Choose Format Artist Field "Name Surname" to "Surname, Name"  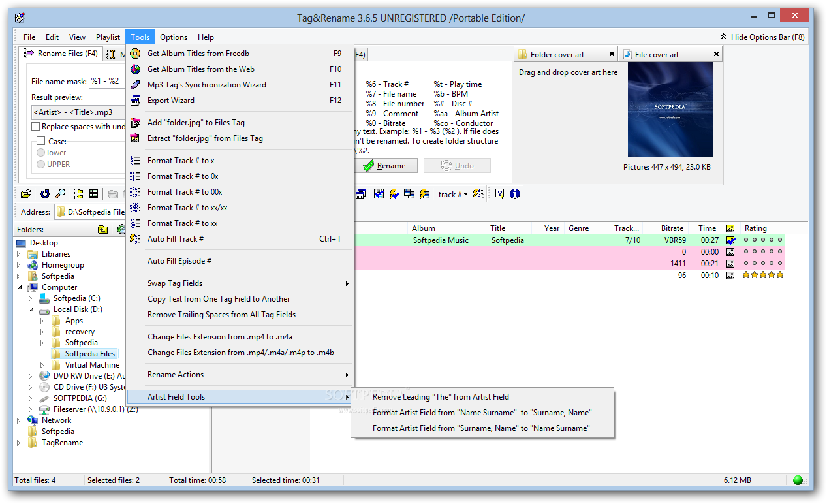[x=482, y=413]
